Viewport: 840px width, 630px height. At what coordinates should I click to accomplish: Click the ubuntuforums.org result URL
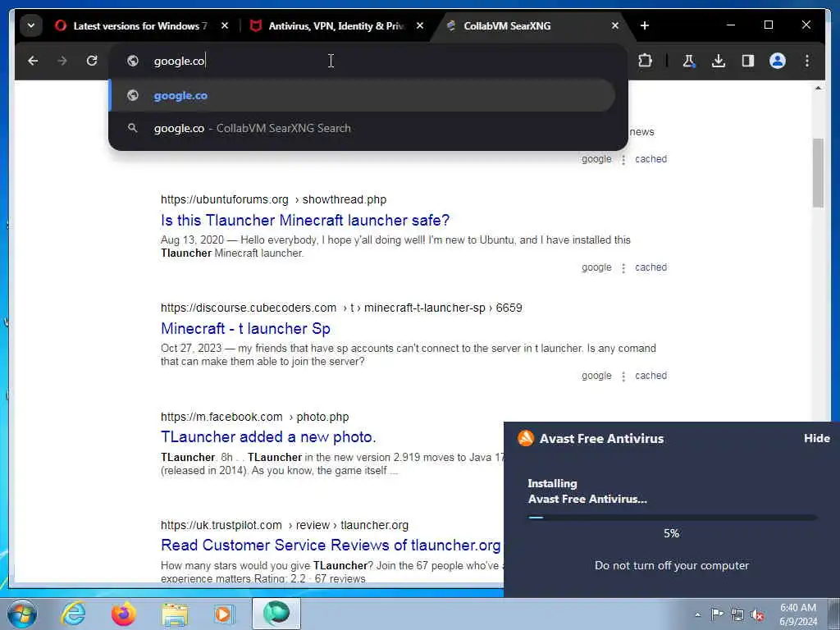coord(273,199)
